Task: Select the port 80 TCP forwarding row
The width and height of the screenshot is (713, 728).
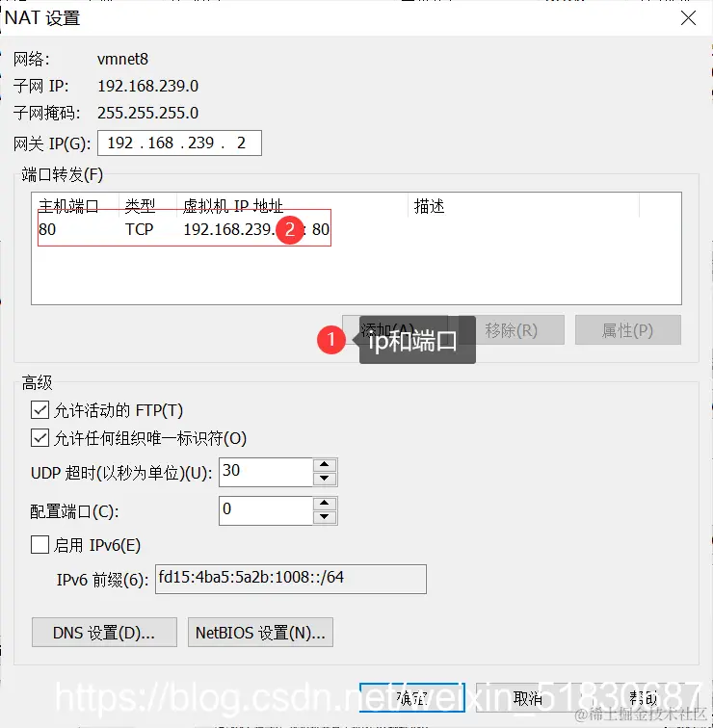Action: (184, 229)
